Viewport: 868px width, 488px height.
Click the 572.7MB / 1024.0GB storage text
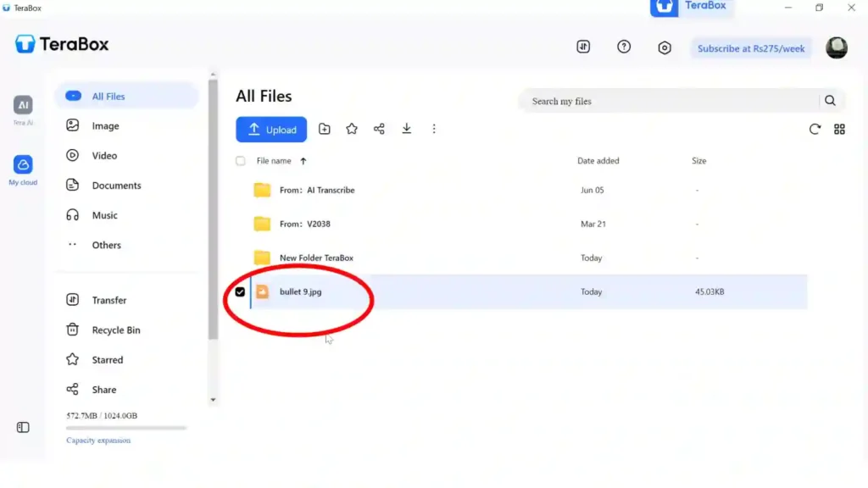tap(102, 415)
